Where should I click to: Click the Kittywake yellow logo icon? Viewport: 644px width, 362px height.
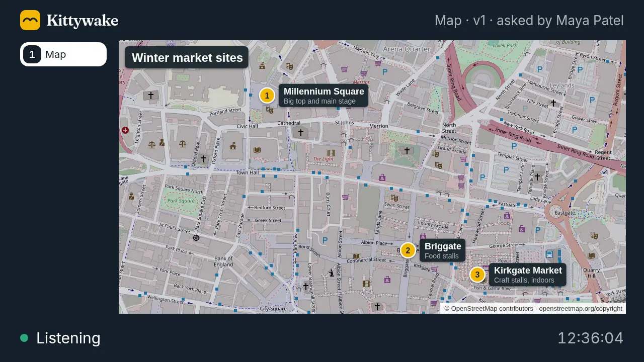coord(30,20)
